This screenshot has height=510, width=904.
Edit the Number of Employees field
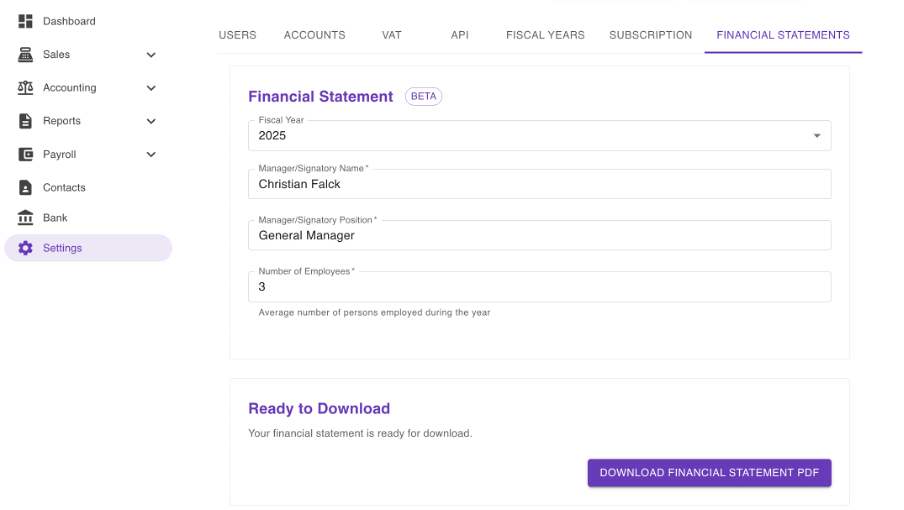(539, 287)
